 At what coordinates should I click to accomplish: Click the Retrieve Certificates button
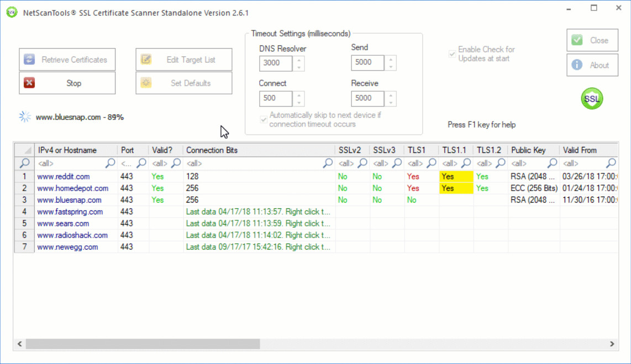(x=67, y=60)
